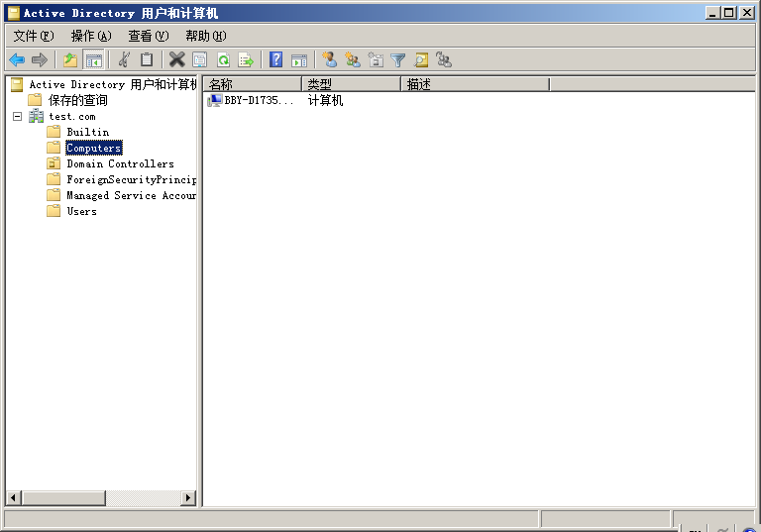Select the test.com domain entry
Screen dimensions: 761x532
pos(71,117)
